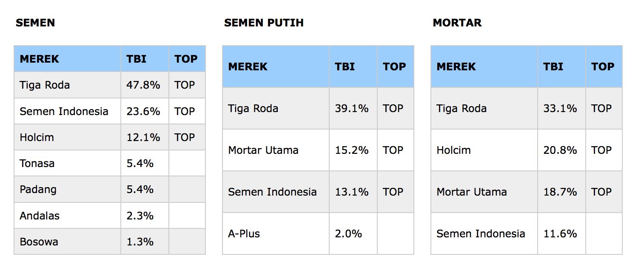Select the Tonasa brand cell
644x271 pixels.
[x=37, y=164]
